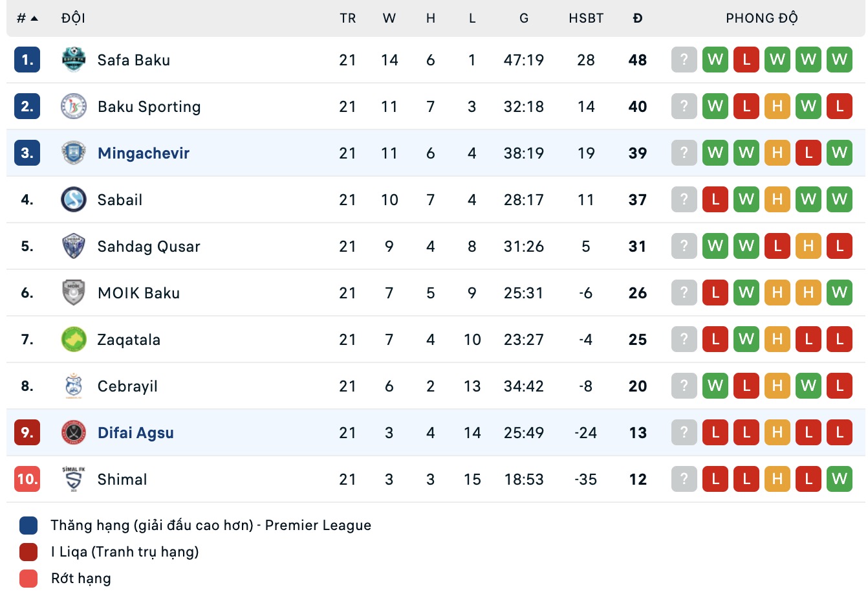Click the Cebrayil team name
Screen dimensions: 868x598
(127, 386)
